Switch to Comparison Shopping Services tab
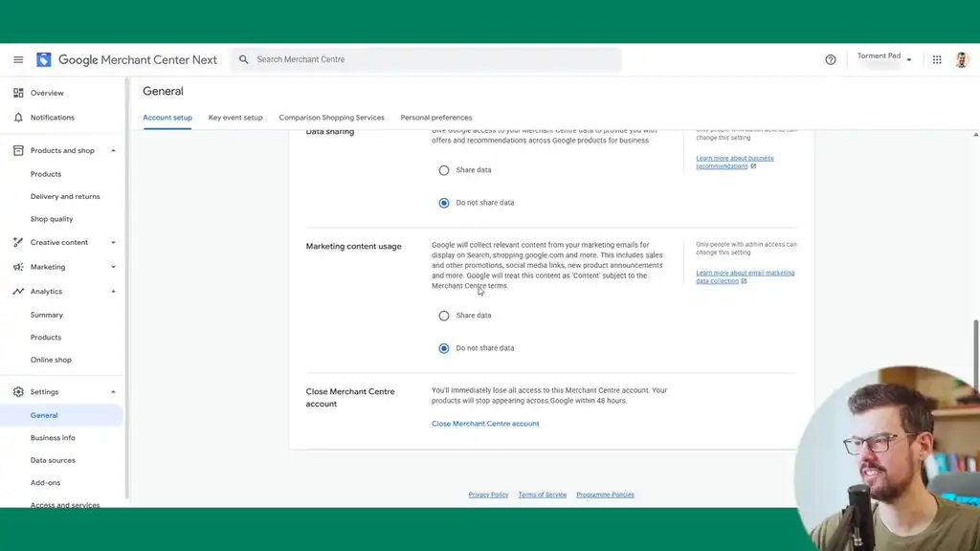Viewport: 980px width, 551px height. tap(331, 118)
